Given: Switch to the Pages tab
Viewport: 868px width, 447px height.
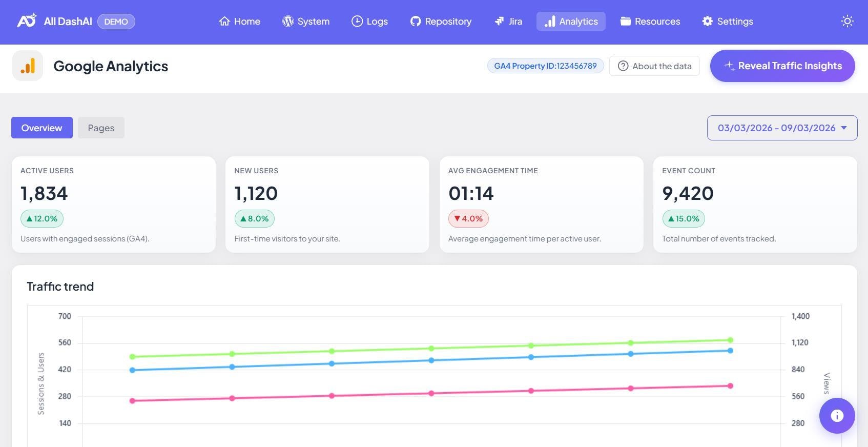Looking at the screenshot, I should (x=101, y=128).
